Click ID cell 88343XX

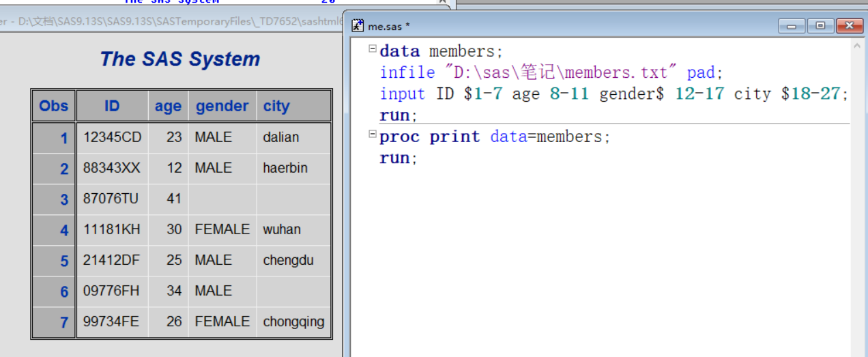(x=112, y=168)
